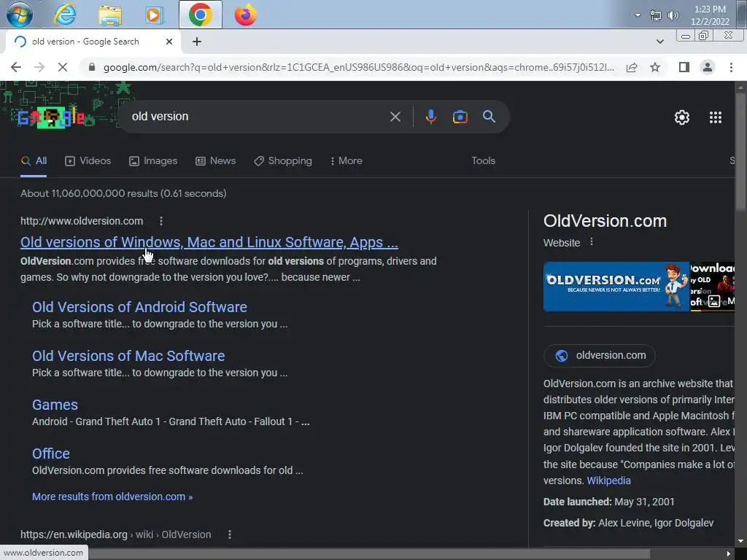Toggle the Chrome side panel
The height and width of the screenshot is (560, 747).
tap(684, 67)
